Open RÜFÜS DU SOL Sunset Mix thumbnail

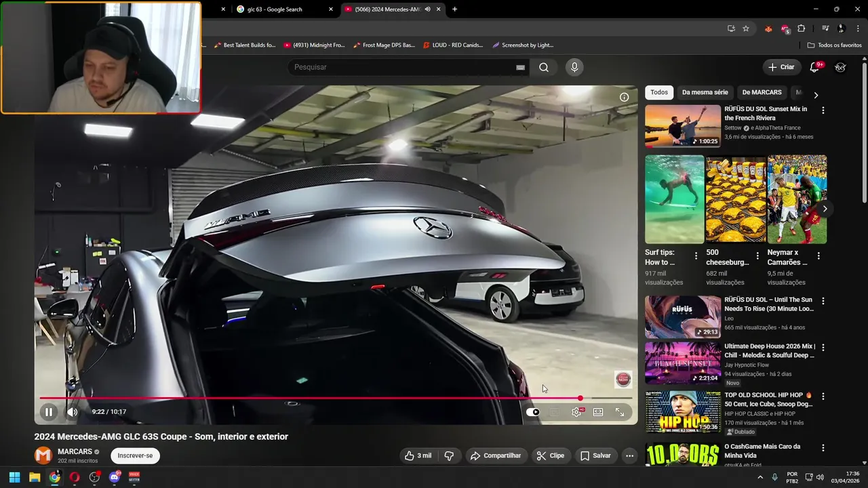pos(683,126)
